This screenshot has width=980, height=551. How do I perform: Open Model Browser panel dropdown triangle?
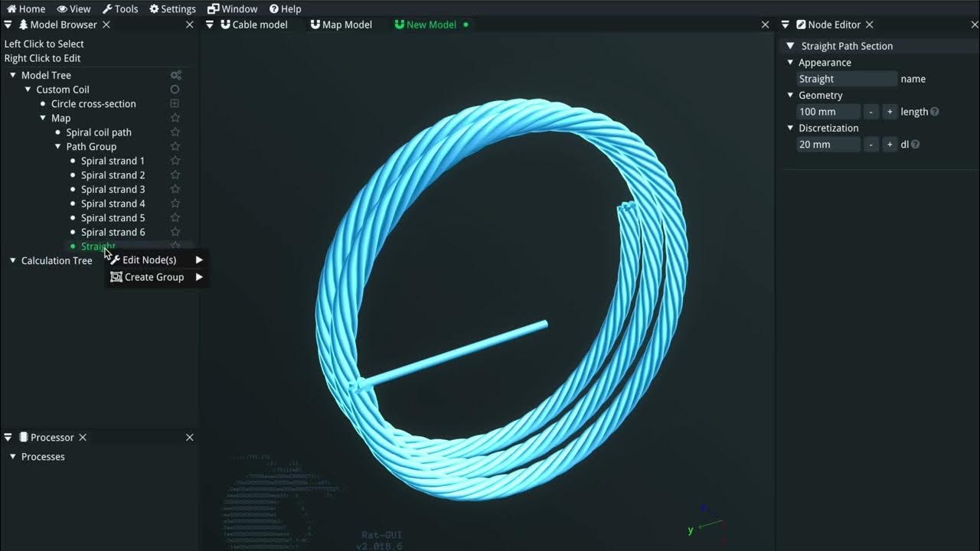(x=8, y=24)
